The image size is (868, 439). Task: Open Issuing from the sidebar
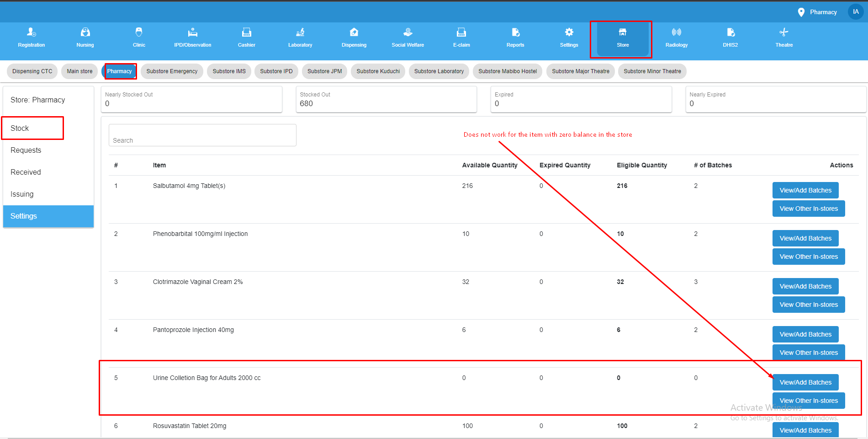click(x=21, y=194)
